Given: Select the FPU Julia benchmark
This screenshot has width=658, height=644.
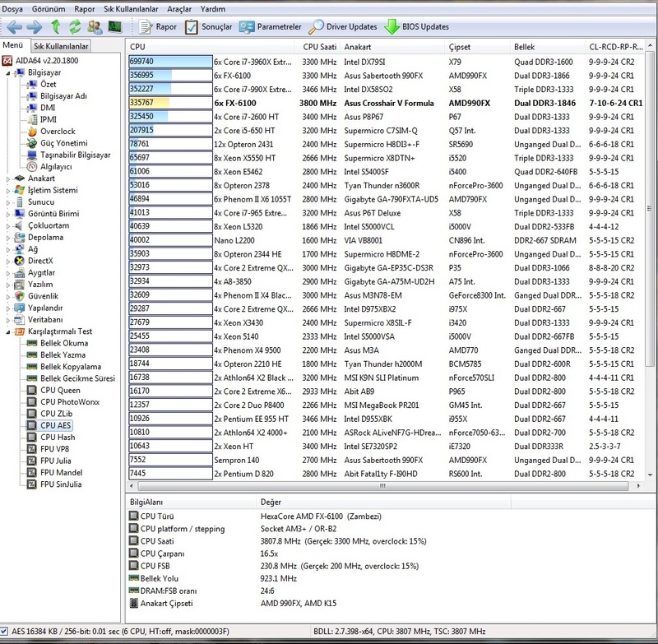Looking at the screenshot, I should (x=55, y=461).
